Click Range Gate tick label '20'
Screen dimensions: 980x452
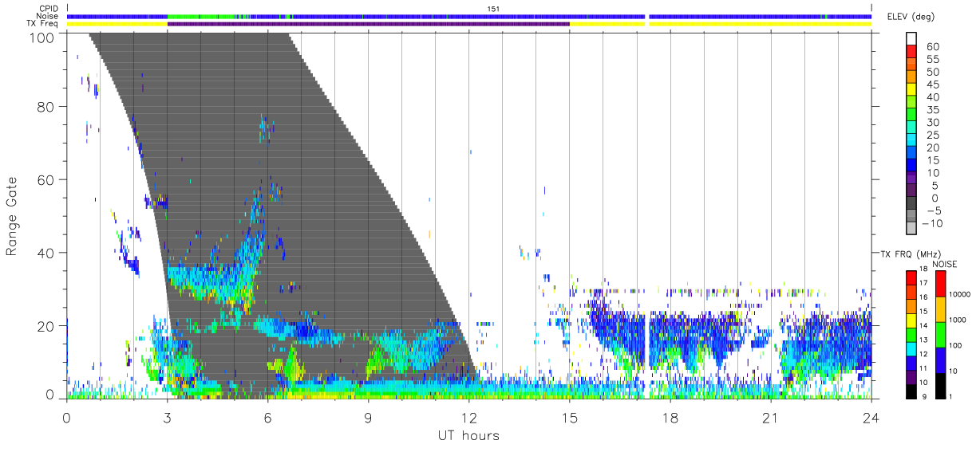tap(47, 326)
